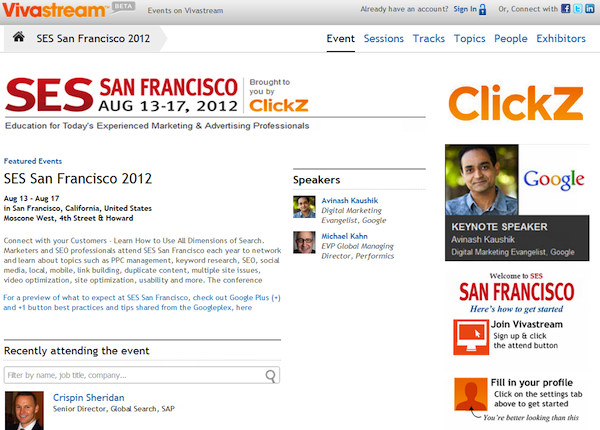Click the 'Fill in your profile' heading

532,383
